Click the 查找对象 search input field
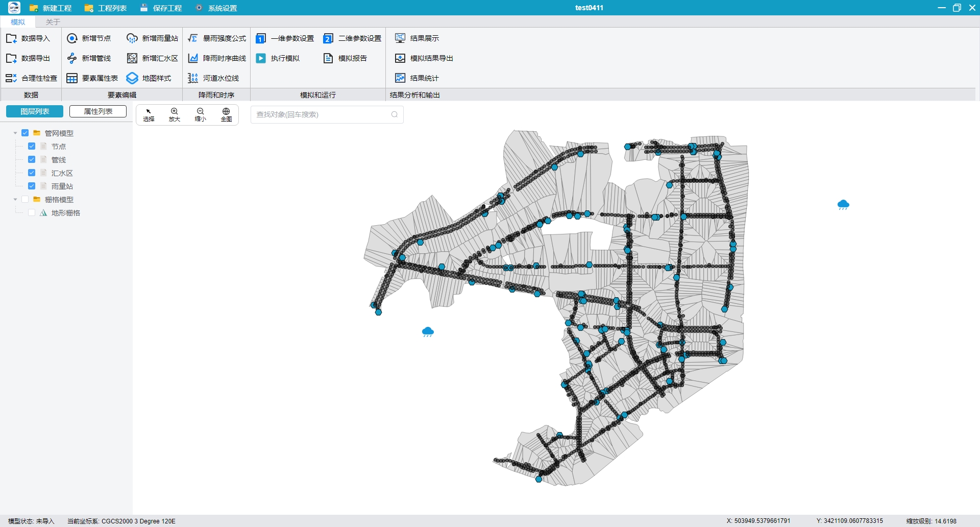 [x=327, y=114]
